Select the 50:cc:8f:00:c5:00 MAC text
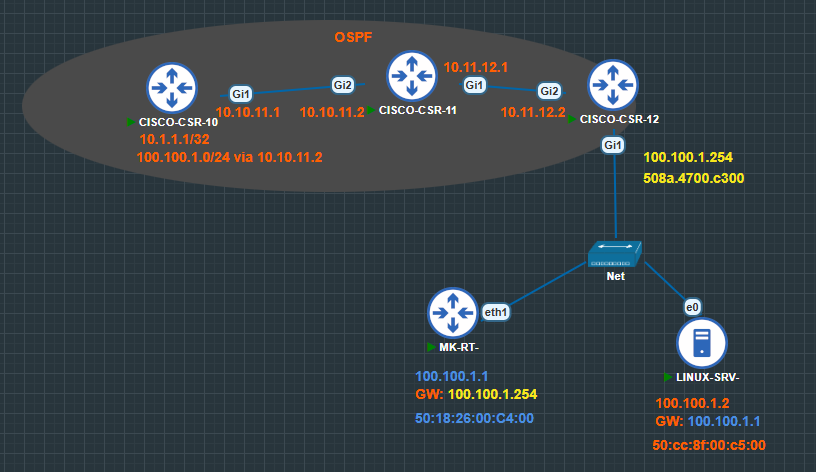This screenshot has height=472, width=816. click(709, 445)
